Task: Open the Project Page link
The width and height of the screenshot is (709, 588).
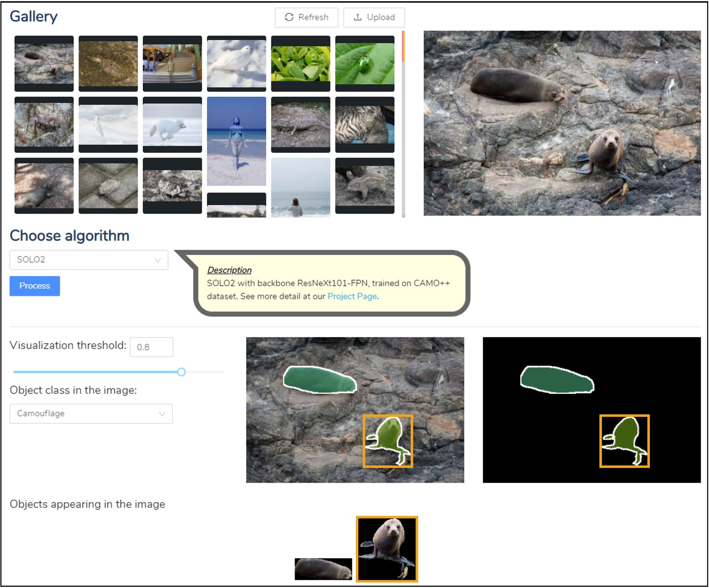Action: 352,296
